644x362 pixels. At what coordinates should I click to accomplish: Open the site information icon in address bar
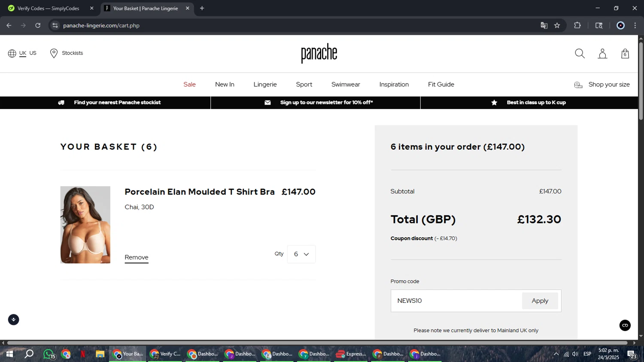55,25
